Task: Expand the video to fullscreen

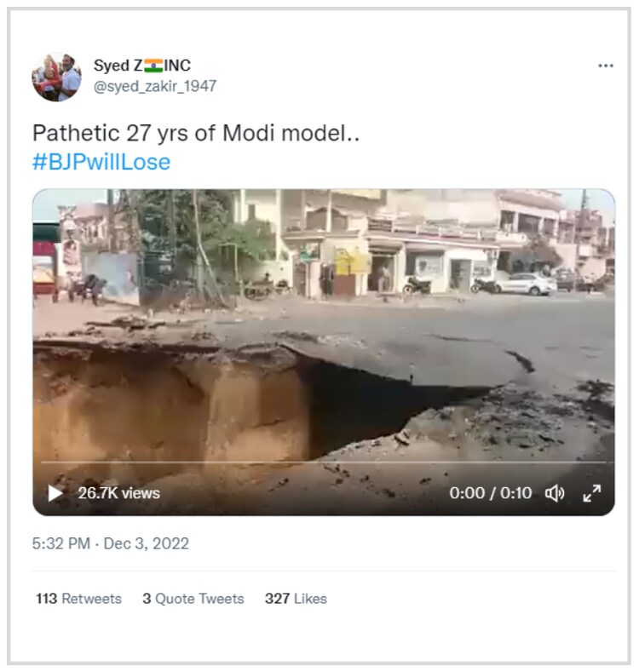Action: (x=591, y=493)
